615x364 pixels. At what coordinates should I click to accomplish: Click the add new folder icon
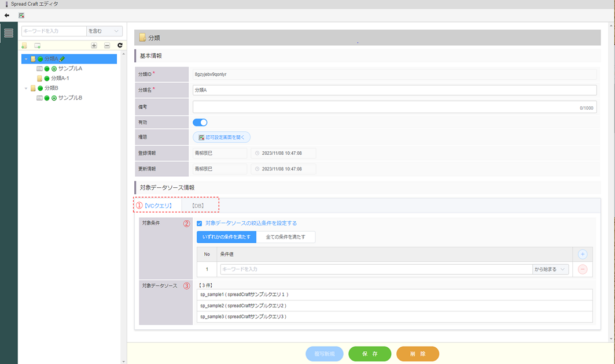coord(24,46)
